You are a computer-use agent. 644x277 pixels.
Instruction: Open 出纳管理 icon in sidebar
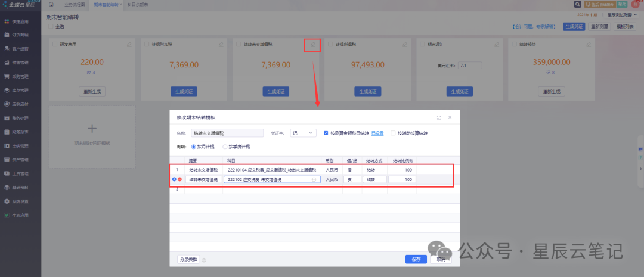(7, 146)
